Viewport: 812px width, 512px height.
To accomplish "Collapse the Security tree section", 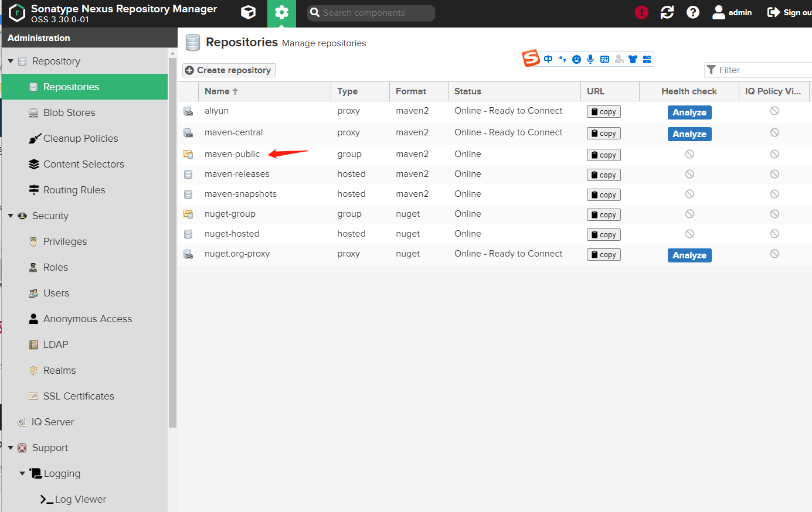I will (x=11, y=216).
